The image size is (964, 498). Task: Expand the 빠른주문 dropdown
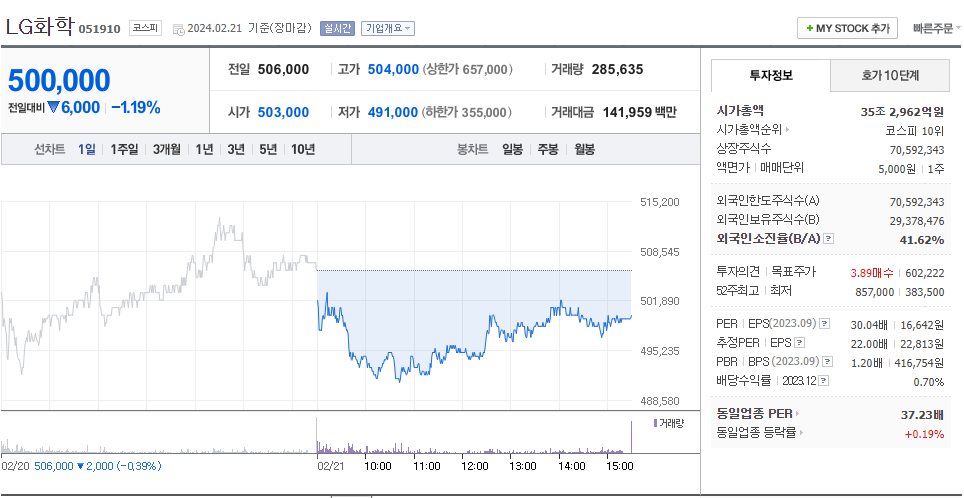tap(936, 28)
